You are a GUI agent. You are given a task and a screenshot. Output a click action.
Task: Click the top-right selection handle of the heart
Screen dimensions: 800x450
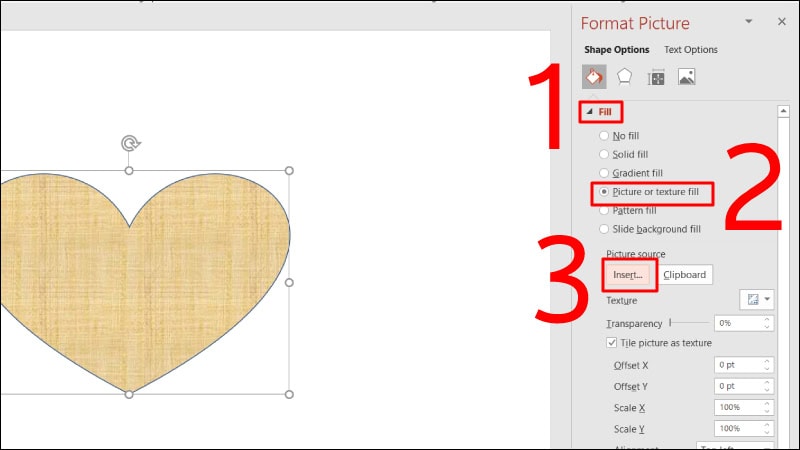(289, 170)
